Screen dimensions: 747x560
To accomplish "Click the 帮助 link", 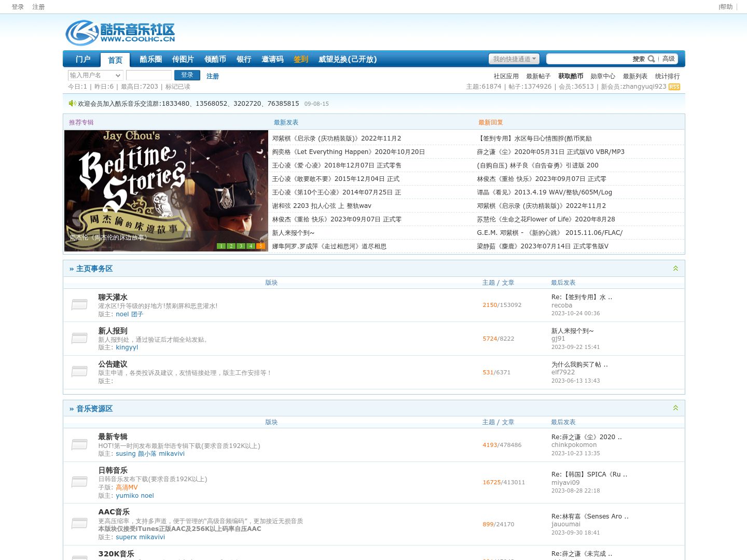I will coord(726,7).
